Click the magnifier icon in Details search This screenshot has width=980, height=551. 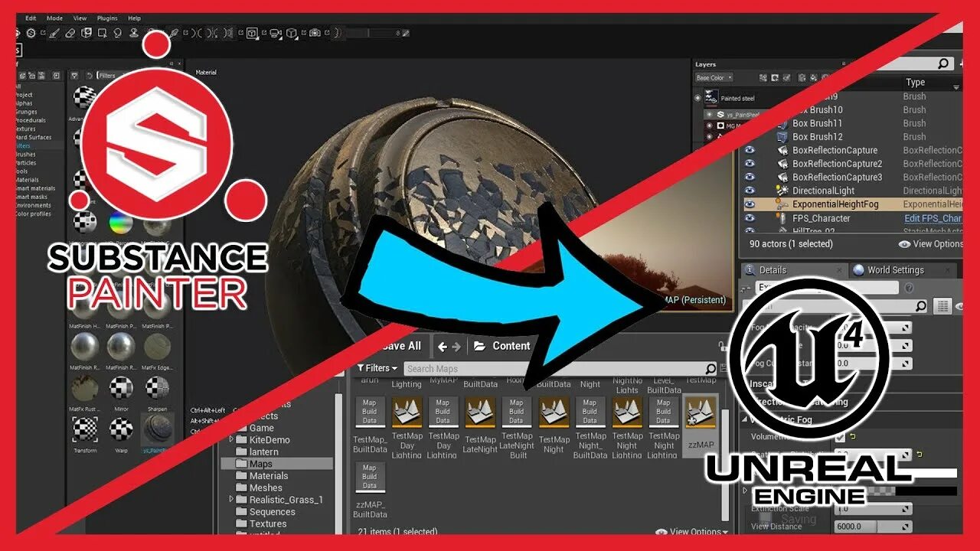coord(920,306)
